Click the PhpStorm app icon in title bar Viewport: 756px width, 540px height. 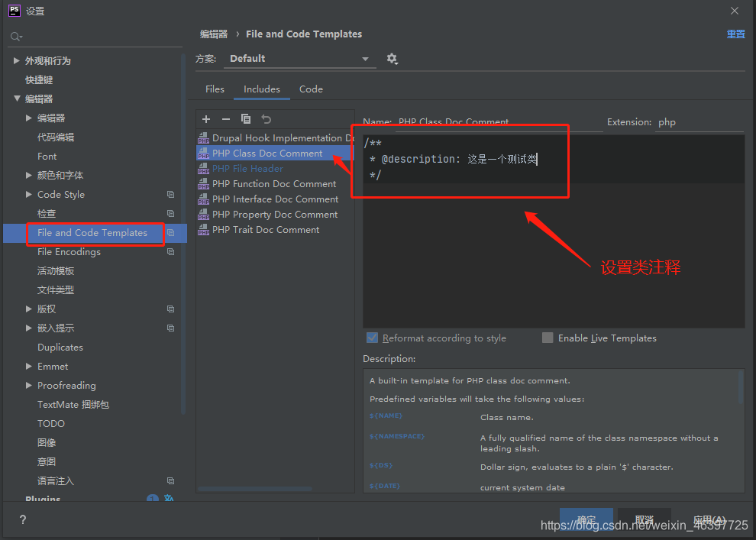(x=15, y=11)
